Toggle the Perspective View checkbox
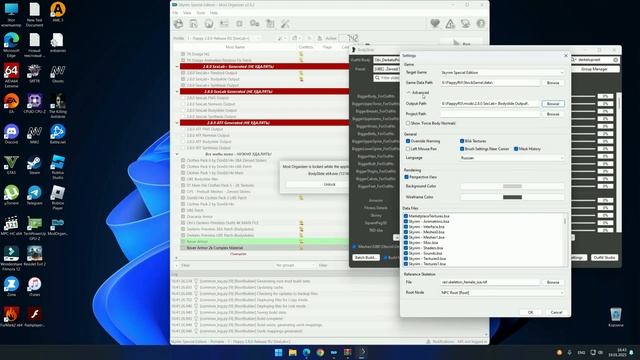Viewport: 640px width, 360px height. [407, 177]
